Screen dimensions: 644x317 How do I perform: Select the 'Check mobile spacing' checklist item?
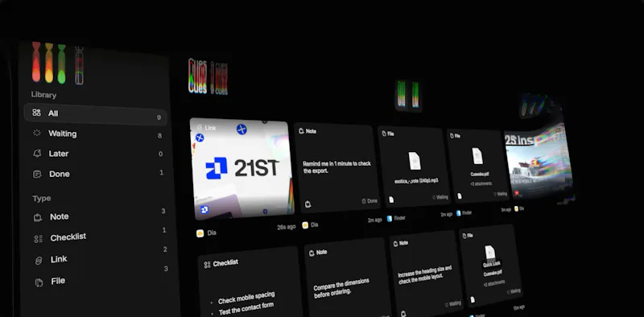coord(246,298)
